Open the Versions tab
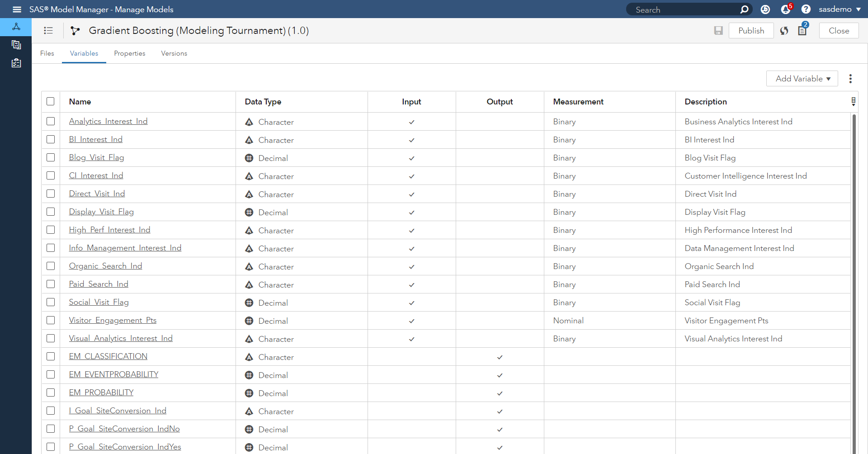868x454 pixels. click(174, 53)
